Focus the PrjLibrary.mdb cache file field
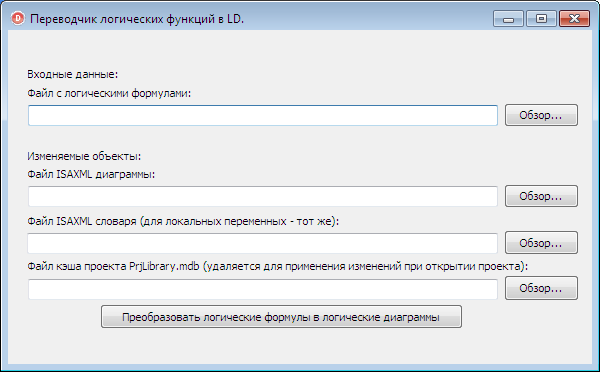Image resolution: width=600 pixels, height=372 pixels. coord(262,289)
